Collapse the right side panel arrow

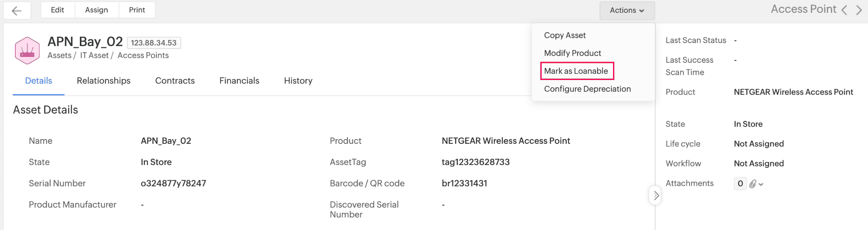coord(655,196)
